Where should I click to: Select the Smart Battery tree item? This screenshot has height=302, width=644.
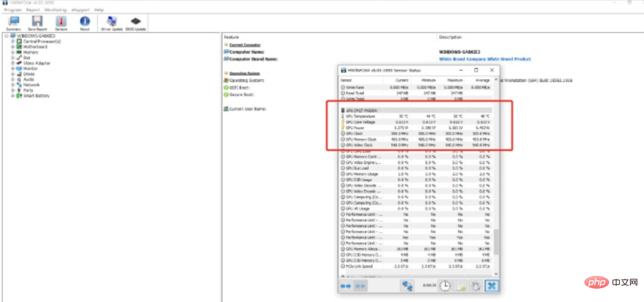click(37, 96)
